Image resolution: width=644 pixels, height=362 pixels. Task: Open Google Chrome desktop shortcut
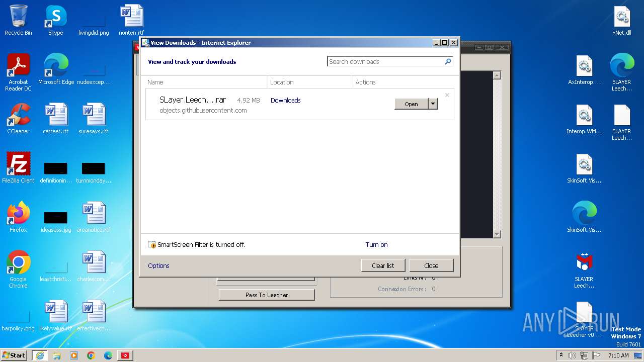[18, 269]
